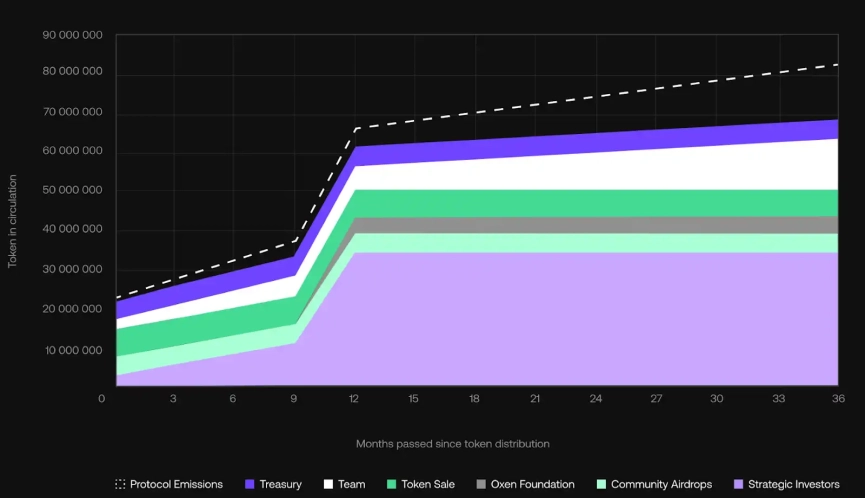Screen dimensions: 865x498
Task: Click the mint Community Airdrops legend swatch
Action: coord(601,484)
